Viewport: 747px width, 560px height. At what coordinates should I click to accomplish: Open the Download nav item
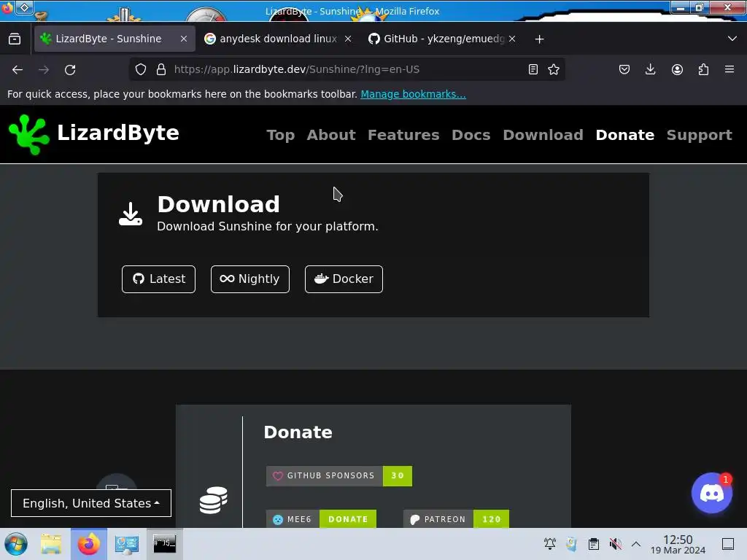tap(543, 135)
